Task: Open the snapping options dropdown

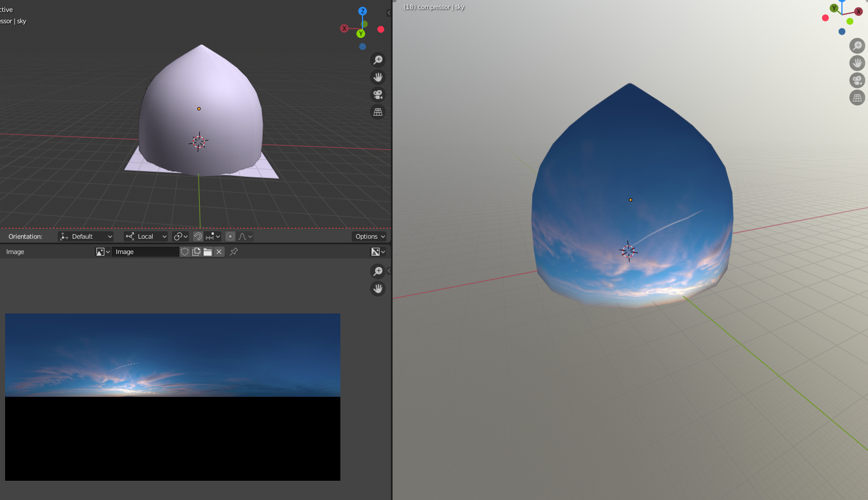Action: (213, 236)
